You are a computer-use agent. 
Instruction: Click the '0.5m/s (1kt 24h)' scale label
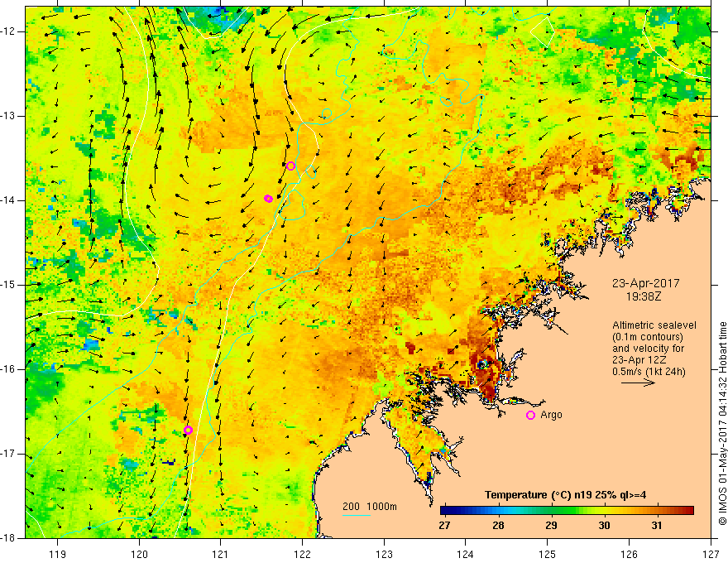point(649,372)
